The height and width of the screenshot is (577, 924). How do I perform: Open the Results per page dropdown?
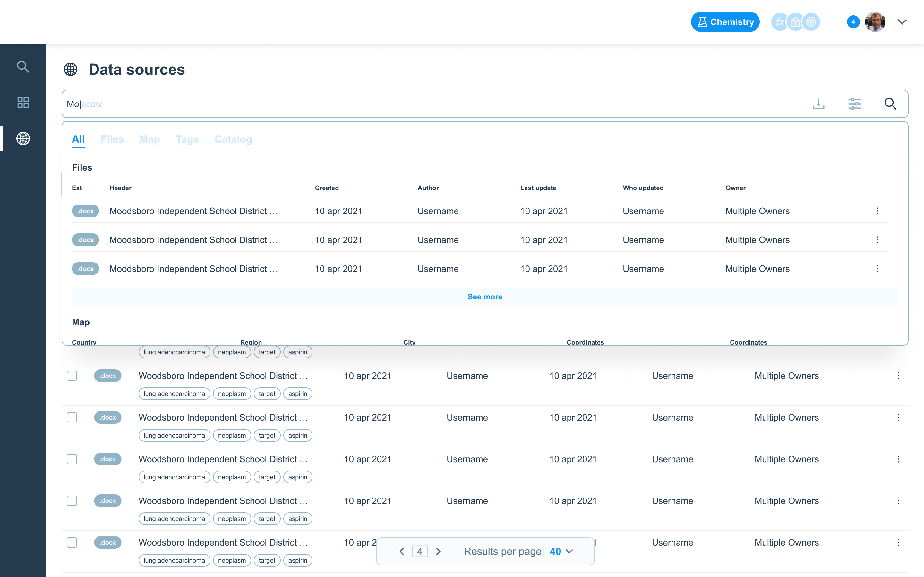pyautogui.click(x=561, y=551)
